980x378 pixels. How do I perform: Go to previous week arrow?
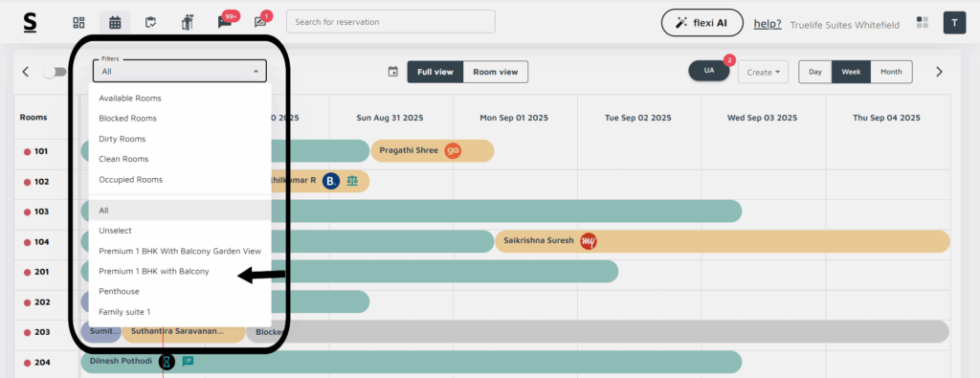click(26, 72)
